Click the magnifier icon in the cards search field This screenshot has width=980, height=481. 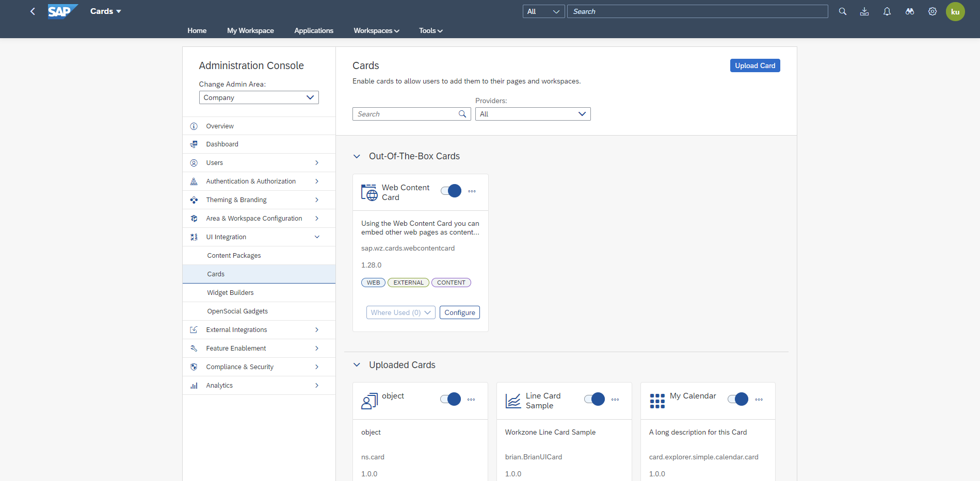tap(462, 114)
